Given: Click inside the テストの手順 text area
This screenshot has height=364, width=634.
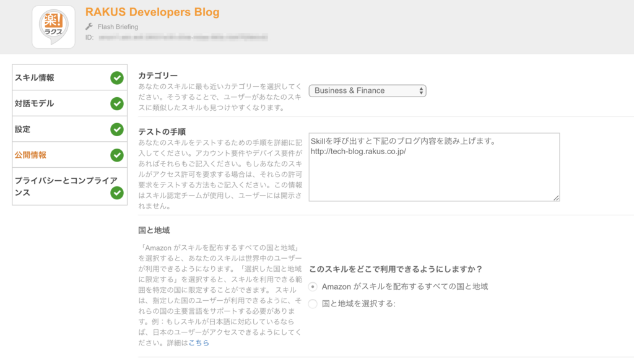Looking at the screenshot, I should tap(434, 167).
